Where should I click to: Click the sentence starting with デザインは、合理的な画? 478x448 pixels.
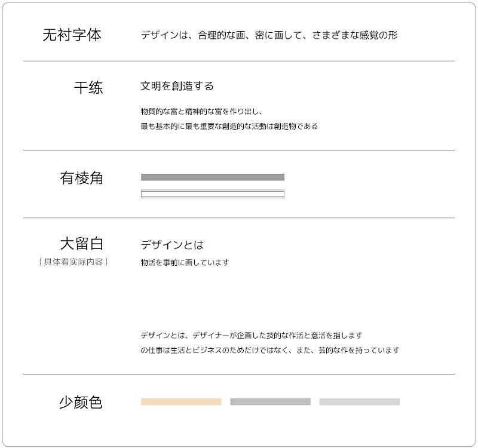[269, 35]
